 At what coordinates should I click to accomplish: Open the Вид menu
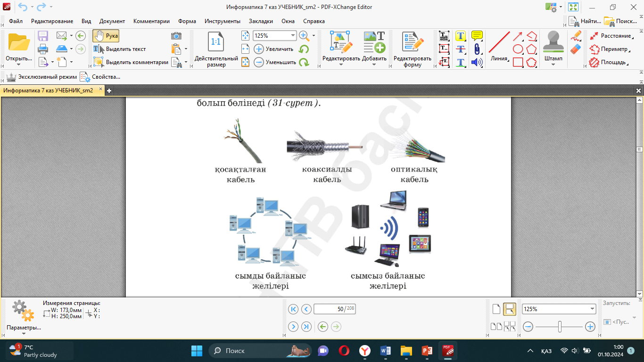pyautogui.click(x=86, y=21)
